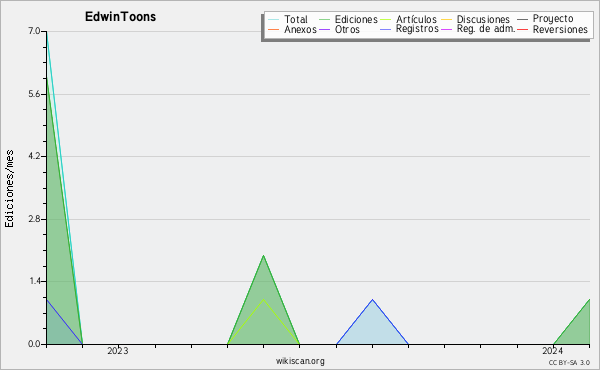
Task: Click the 1.4 y-axis value
Action: click(x=34, y=281)
